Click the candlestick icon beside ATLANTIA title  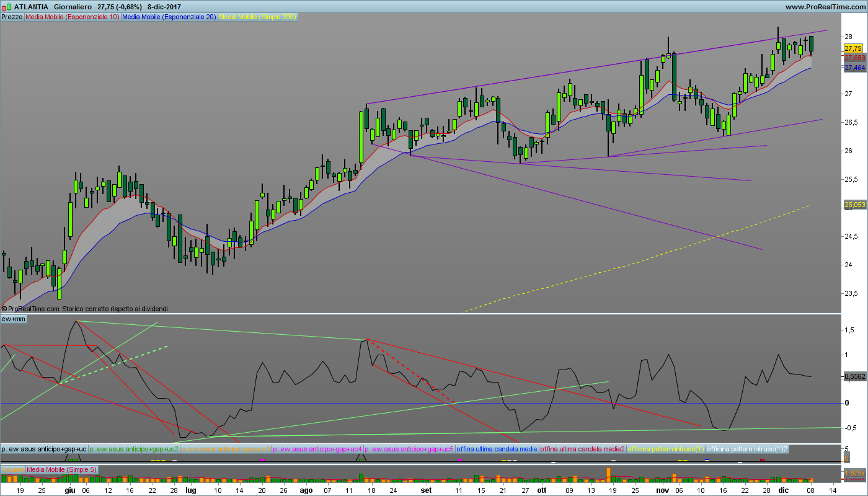(6, 7)
